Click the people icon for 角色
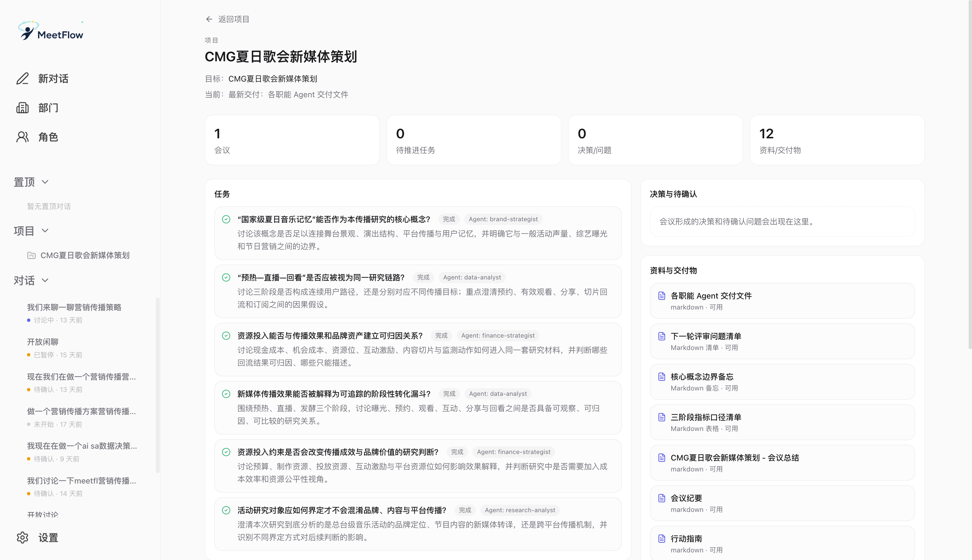This screenshot has width=972, height=560. point(22,137)
